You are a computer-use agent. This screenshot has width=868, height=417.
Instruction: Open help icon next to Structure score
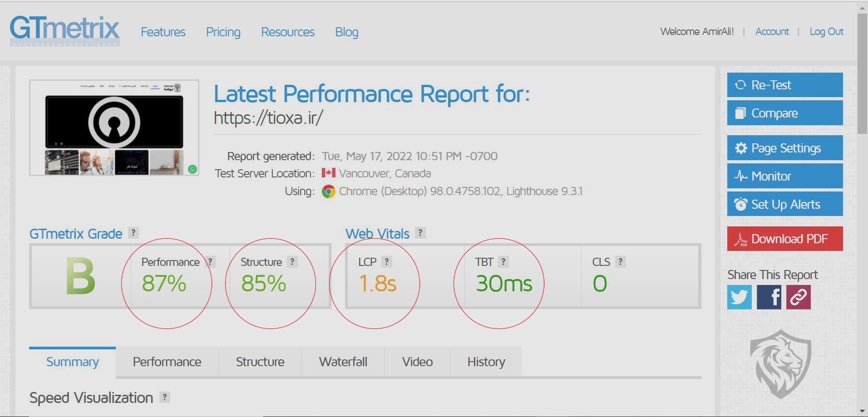[x=292, y=262]
